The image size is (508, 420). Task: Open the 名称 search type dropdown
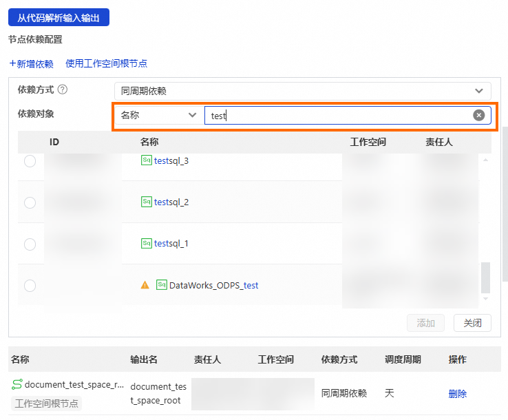tap(159, 116)
